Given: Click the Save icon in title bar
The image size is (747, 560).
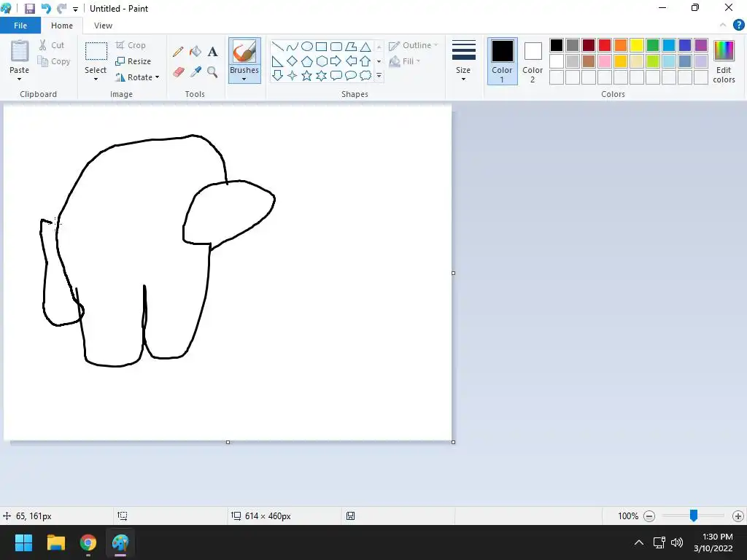Looking at the screenshot, I should click(x=29, y=9).
